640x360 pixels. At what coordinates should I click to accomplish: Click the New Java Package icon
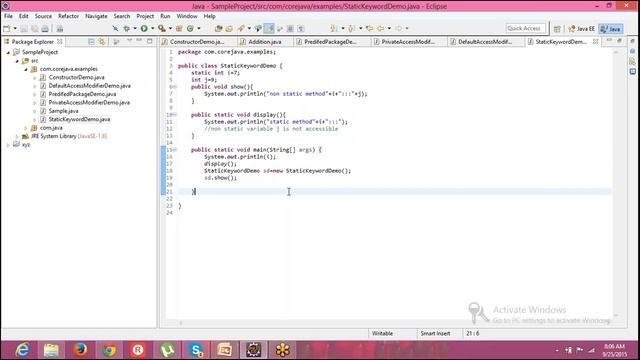coord(179,29)
